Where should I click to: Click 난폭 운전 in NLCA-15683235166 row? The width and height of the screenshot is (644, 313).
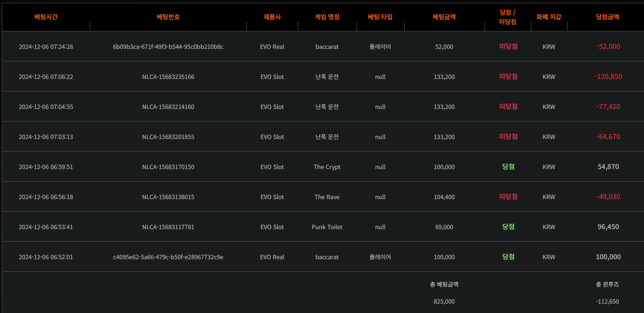tap(327, 77)
